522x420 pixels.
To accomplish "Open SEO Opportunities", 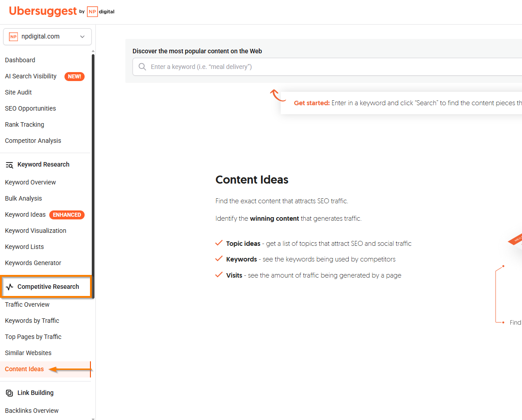I will pos(30,108).
